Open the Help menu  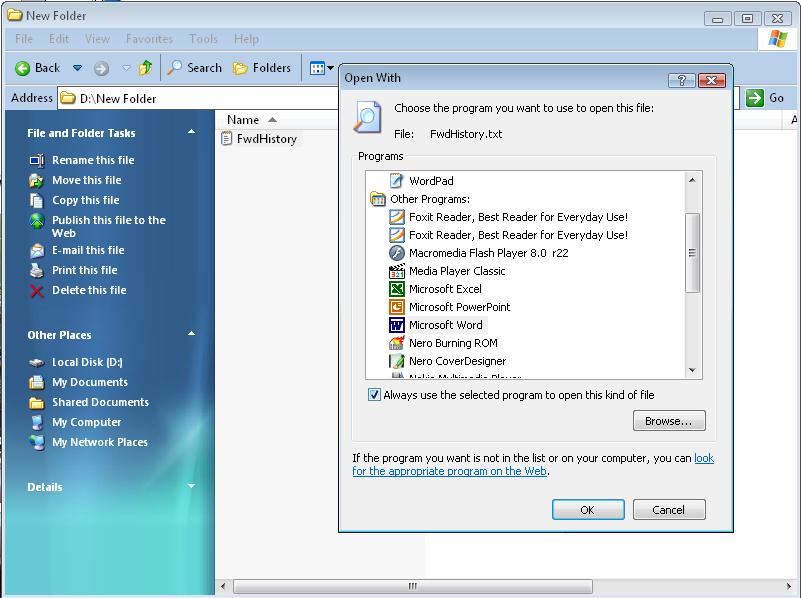click(246, 39)
